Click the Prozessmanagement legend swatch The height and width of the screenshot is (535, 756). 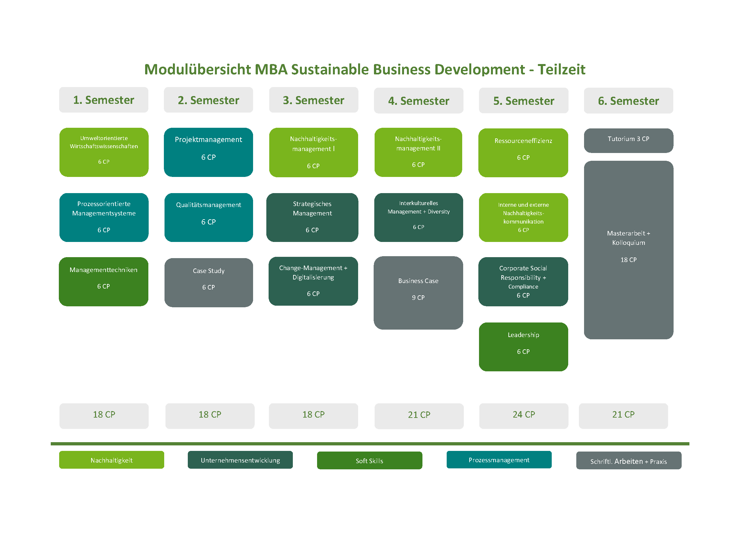pos(499,460)
